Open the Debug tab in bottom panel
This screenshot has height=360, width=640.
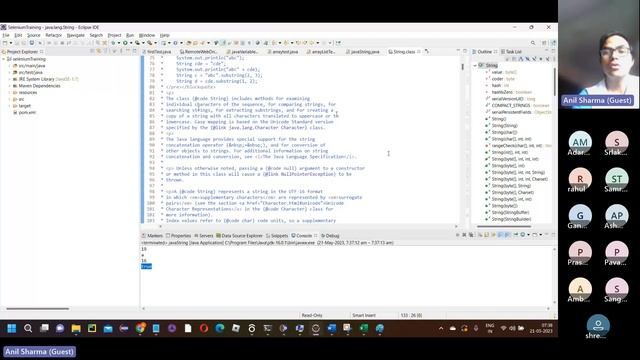pyautogui.click(x=330, y=236)
